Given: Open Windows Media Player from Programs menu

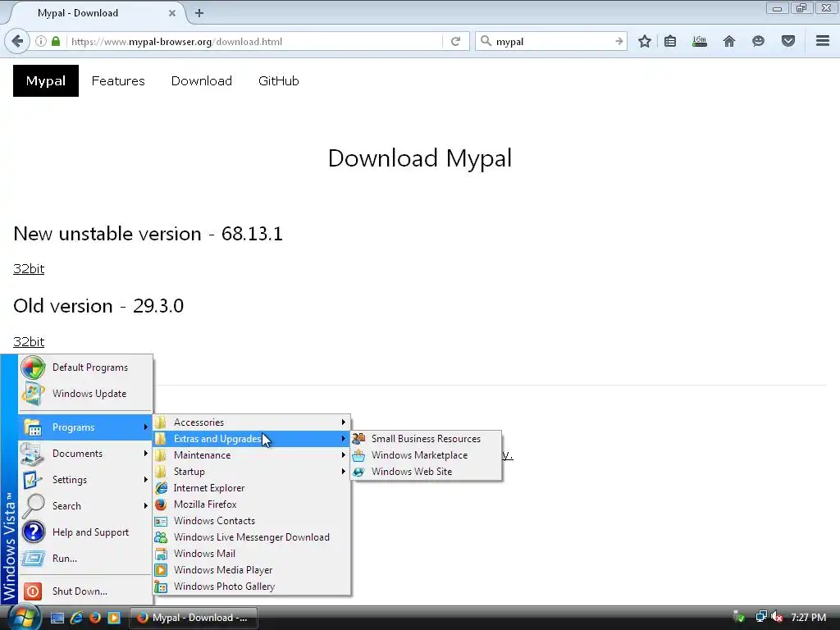Looking at the screenshot, I should 252,570.
